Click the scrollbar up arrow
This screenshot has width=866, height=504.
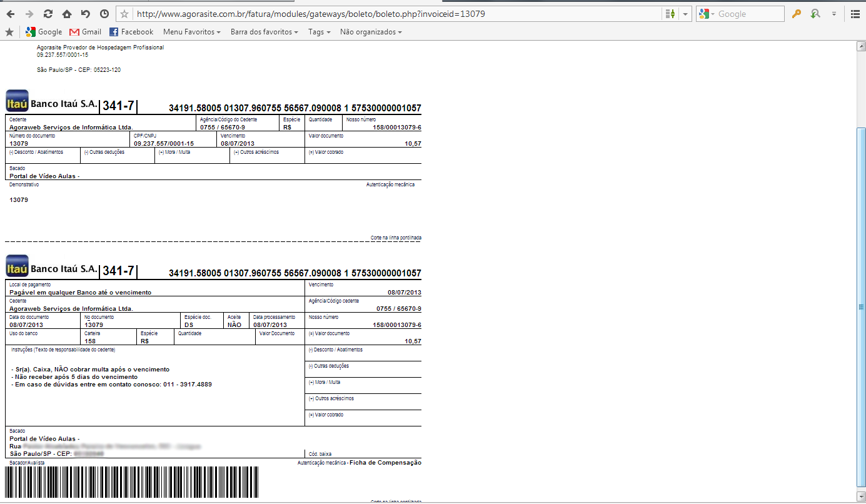pos(861,46)
